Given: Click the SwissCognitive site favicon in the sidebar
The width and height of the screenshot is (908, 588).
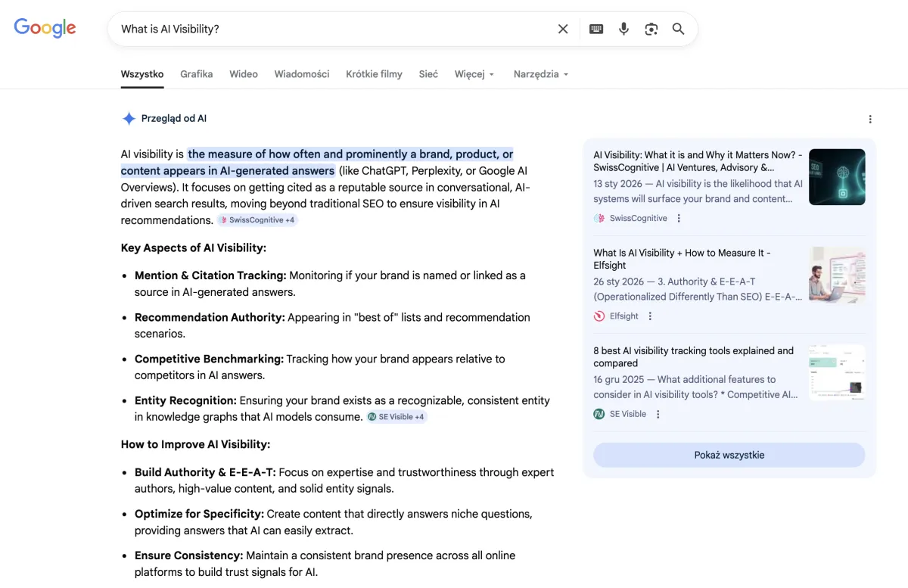Looking at the screenshot, I should coord(599,217).
